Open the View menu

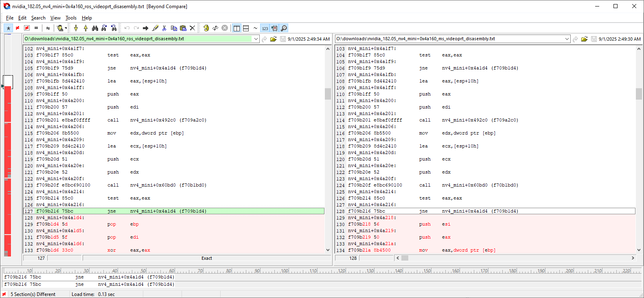click(x=55, y=18)
